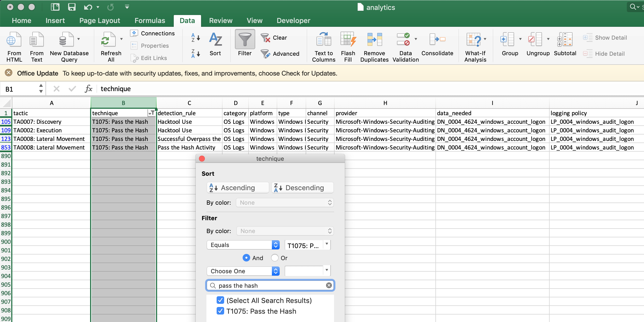
Task: Click the Subtotal icon
Action: [x=565, y=40]
